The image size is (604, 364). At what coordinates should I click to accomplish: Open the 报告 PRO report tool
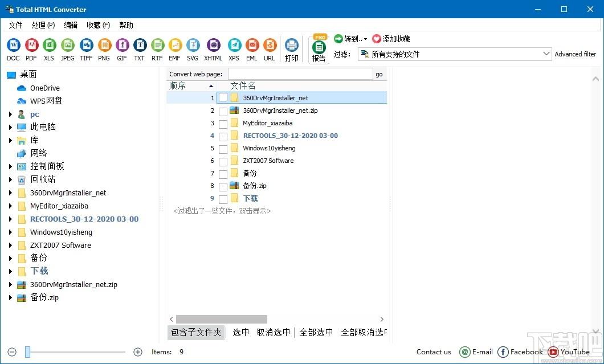pos(319,48)
